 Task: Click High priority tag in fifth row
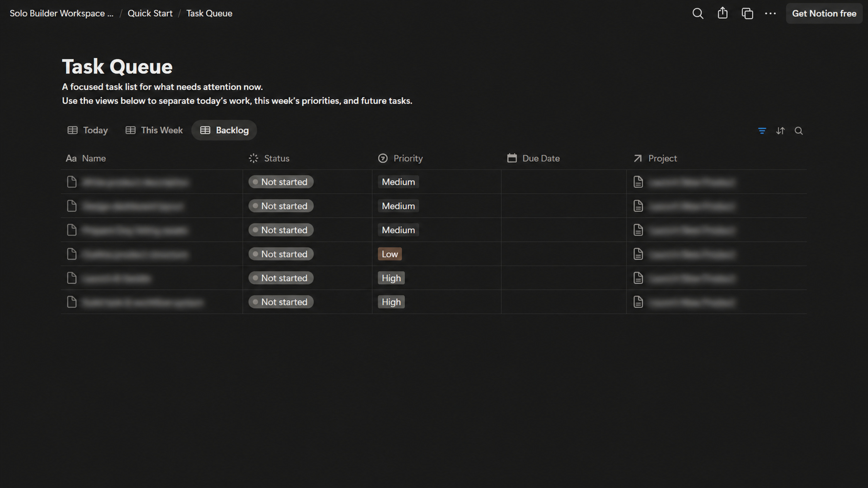click(391, 278)
